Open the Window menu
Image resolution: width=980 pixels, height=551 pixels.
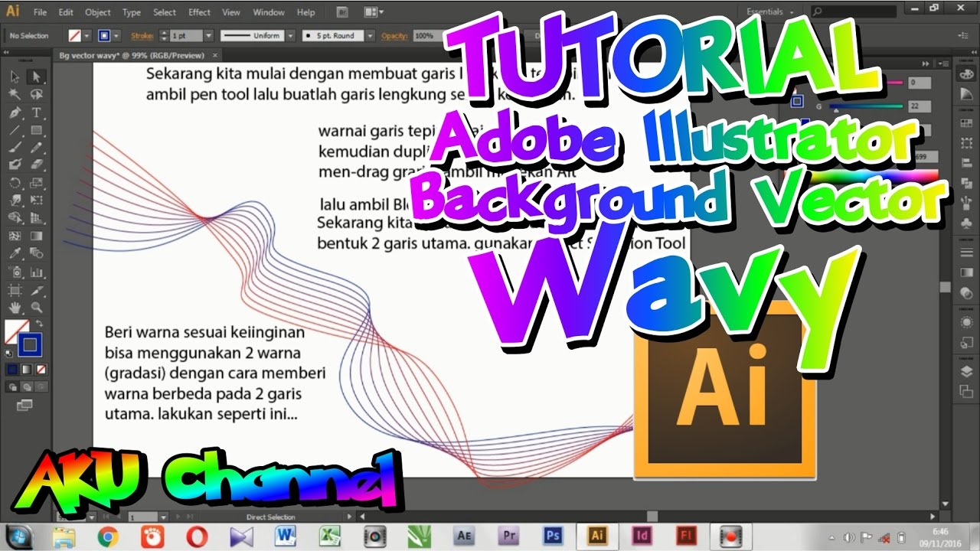click(268, 12)
